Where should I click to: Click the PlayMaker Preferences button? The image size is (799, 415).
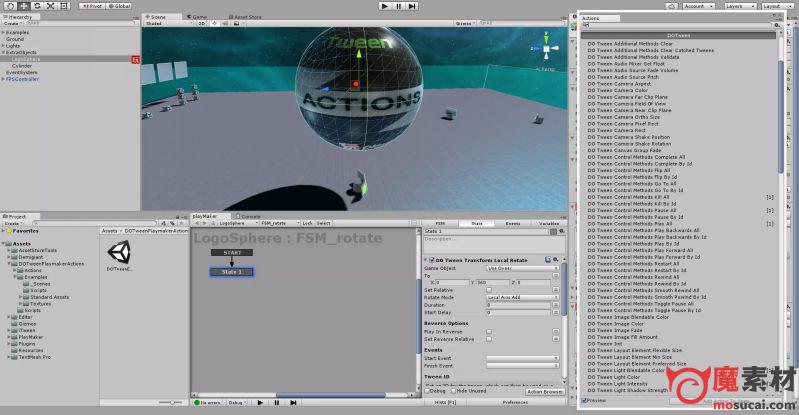point(515,402)
